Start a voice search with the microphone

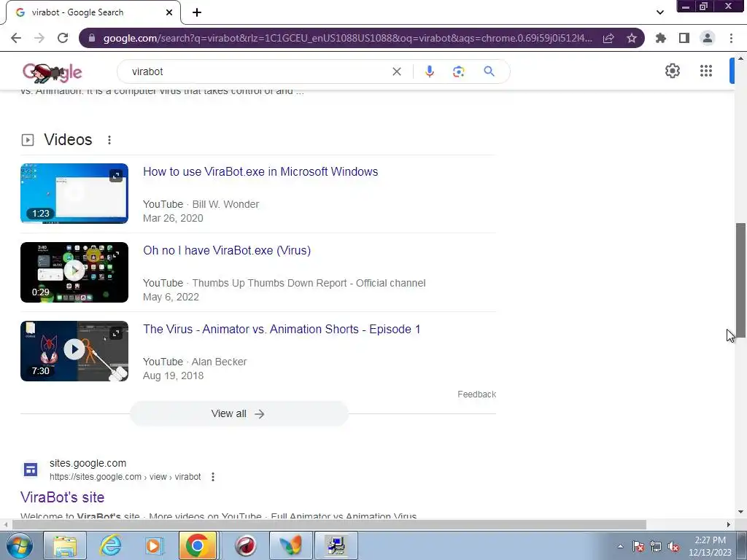click(429, 71)
